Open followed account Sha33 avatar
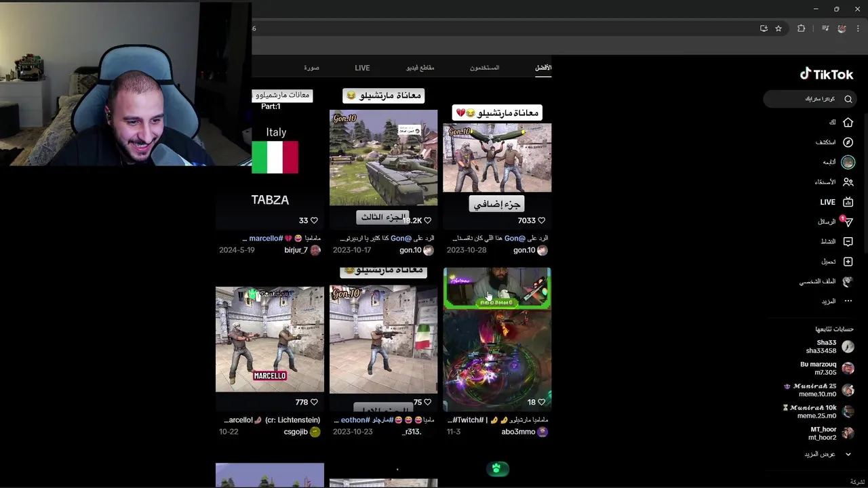The image size is (868, 488). tap(848, 347)
